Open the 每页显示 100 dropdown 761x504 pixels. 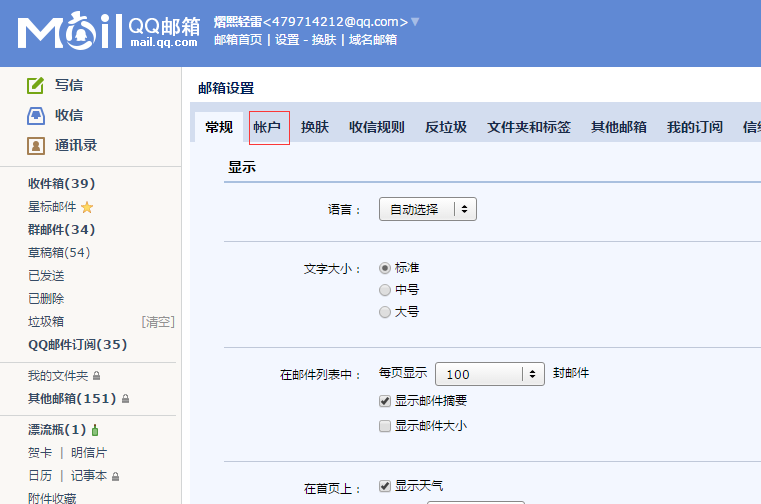[490, 374]
